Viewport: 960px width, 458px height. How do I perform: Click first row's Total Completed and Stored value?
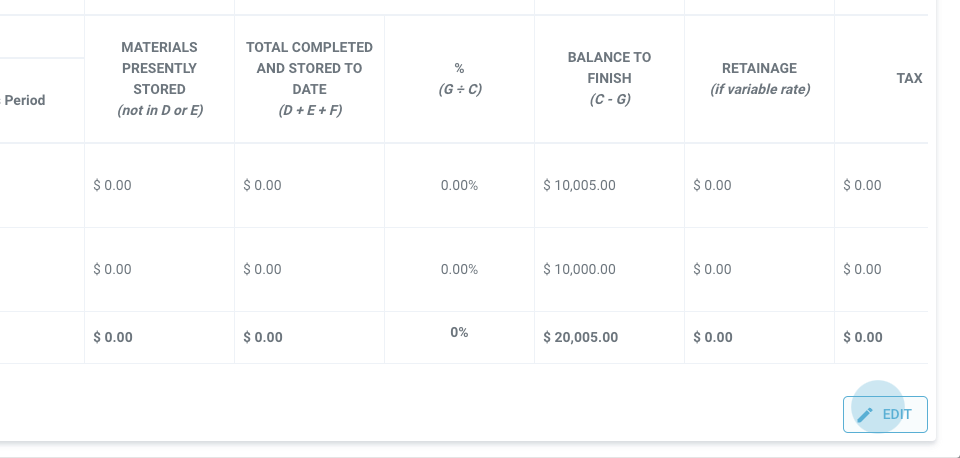(262, 185)
